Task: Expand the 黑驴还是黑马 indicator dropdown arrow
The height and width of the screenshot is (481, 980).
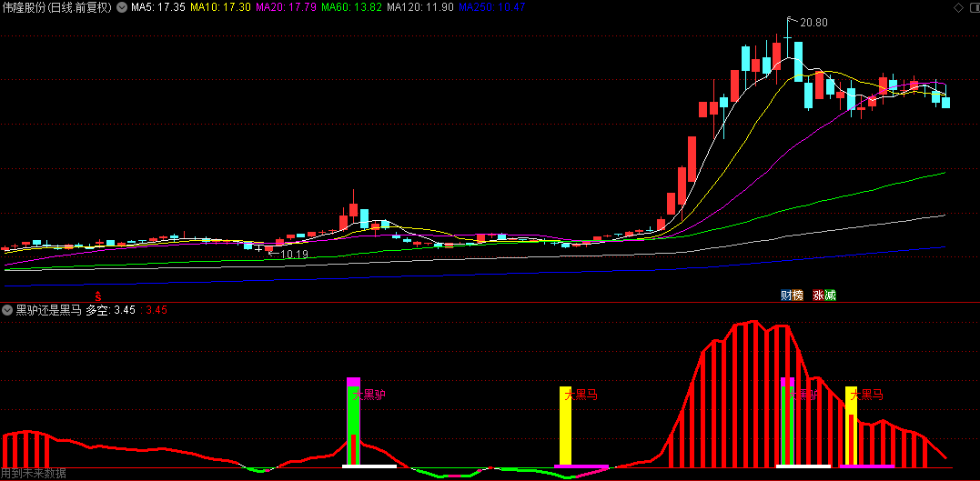Action: [7, 309]
